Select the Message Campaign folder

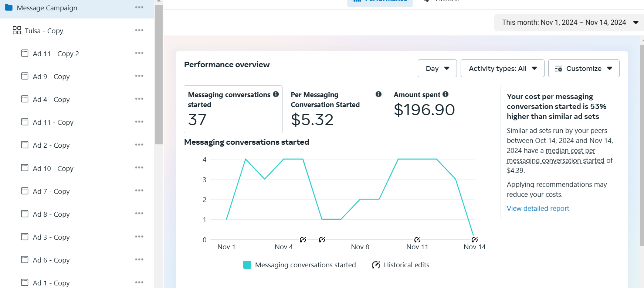tap(47, 8)
